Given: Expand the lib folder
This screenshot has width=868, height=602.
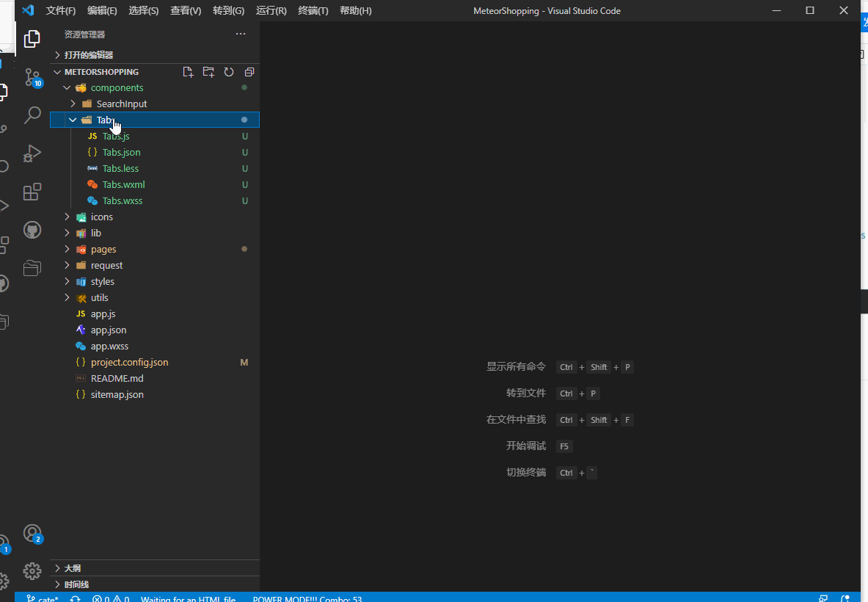Looking at the screenshot, I should tap(154, 233).
